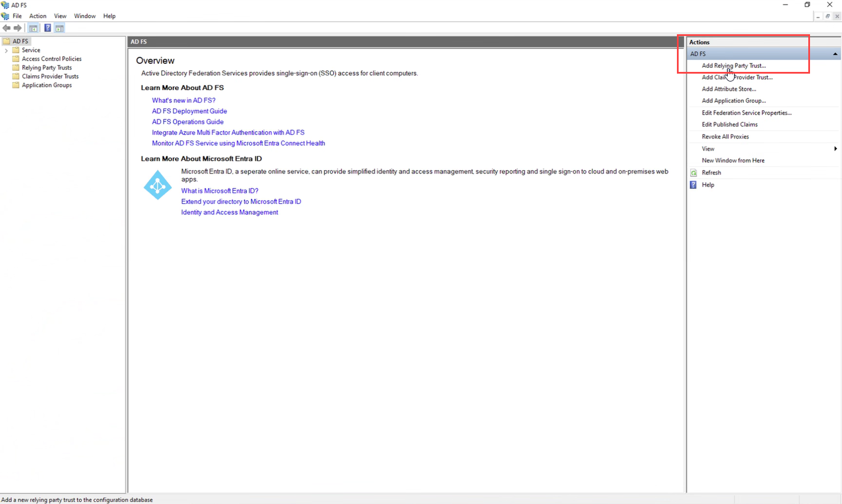842x504 pixels.
Task: Restore the inner MMC child window
Action: pos(827,17)
